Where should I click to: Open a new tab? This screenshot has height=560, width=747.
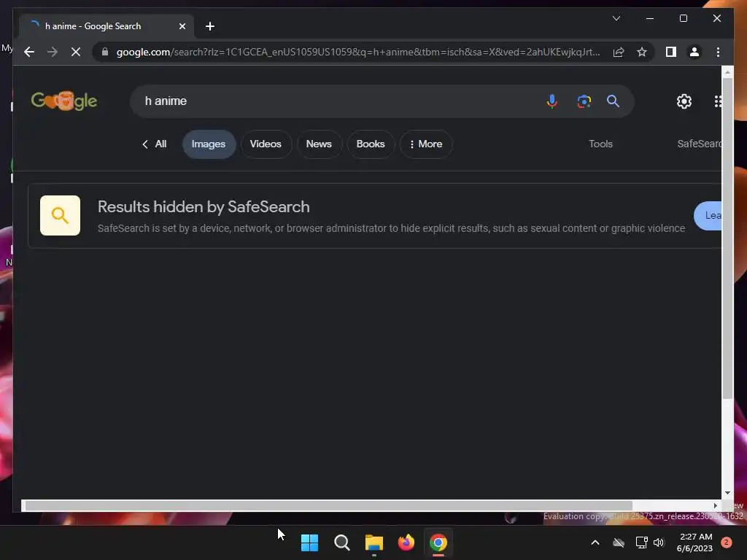pos(210,26)
